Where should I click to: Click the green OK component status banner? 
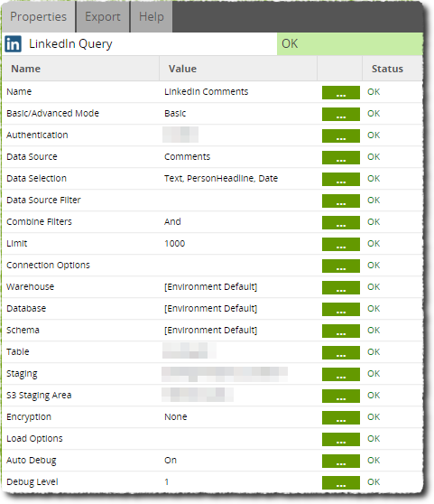(350, 43)
